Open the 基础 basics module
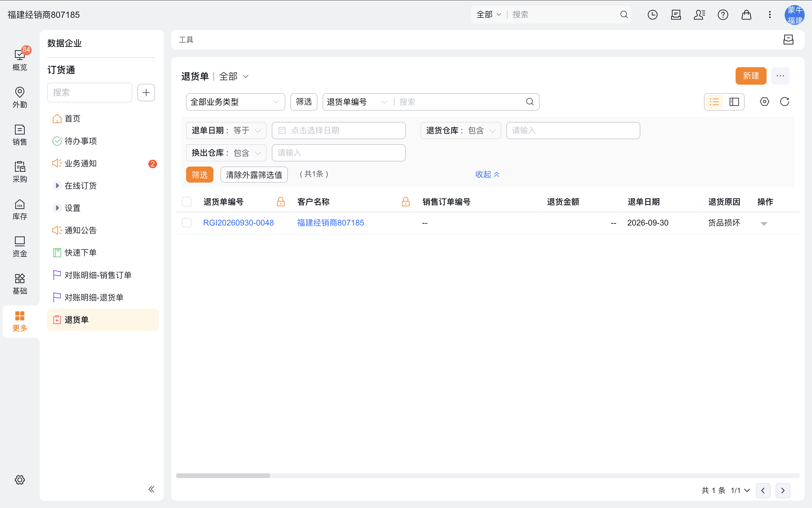Image resolution: width=812 pixels, height=508 pixels. click(20, 284)
